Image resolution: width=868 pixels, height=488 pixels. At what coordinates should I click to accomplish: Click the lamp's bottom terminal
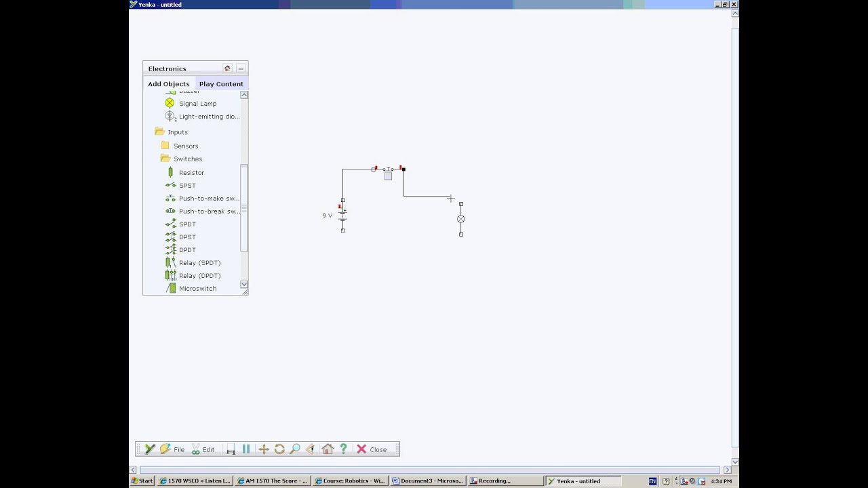461,235
